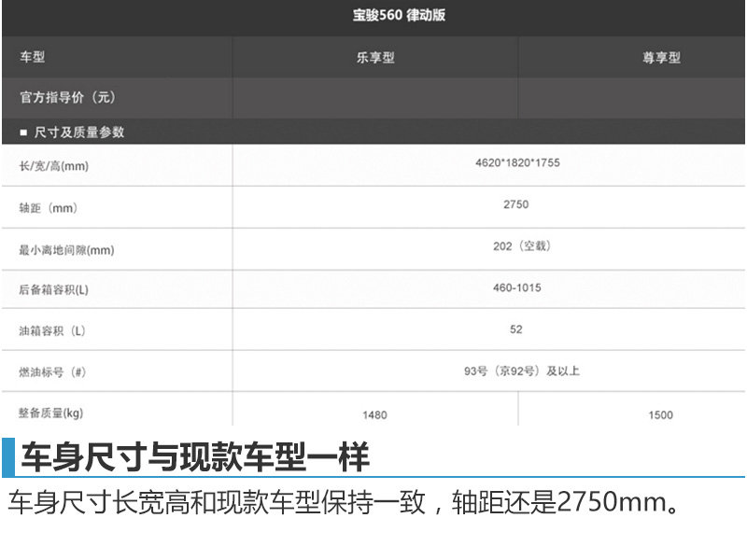
Task: Select the "轴距（mm）" row label
Action: point(49,208)
